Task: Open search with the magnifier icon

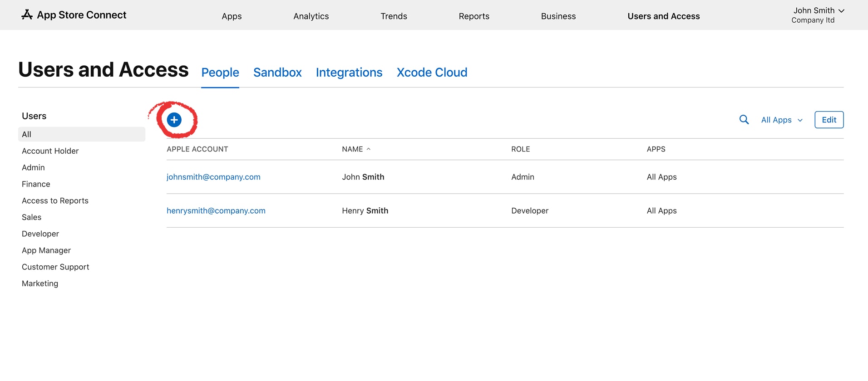Action: point(744,120)
